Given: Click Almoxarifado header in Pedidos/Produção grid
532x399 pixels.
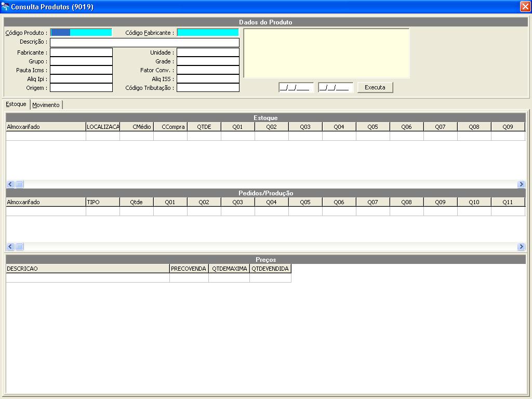Looking at the screenshot, I should tap(46, 202).
